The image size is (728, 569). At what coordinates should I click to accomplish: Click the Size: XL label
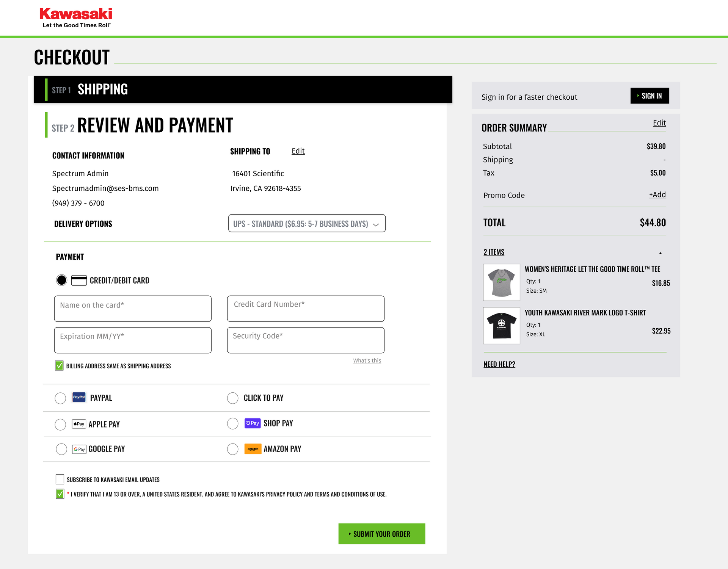tap(535, 334)
